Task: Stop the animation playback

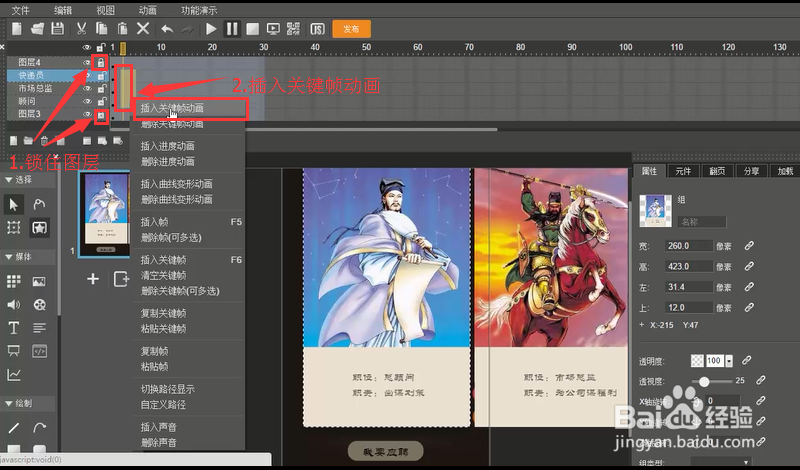Action: pyautogui.click(x=253, y=29)
